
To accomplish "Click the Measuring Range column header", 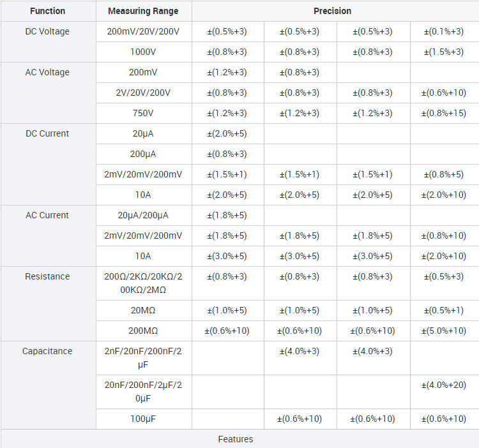I will coord(143,11).
